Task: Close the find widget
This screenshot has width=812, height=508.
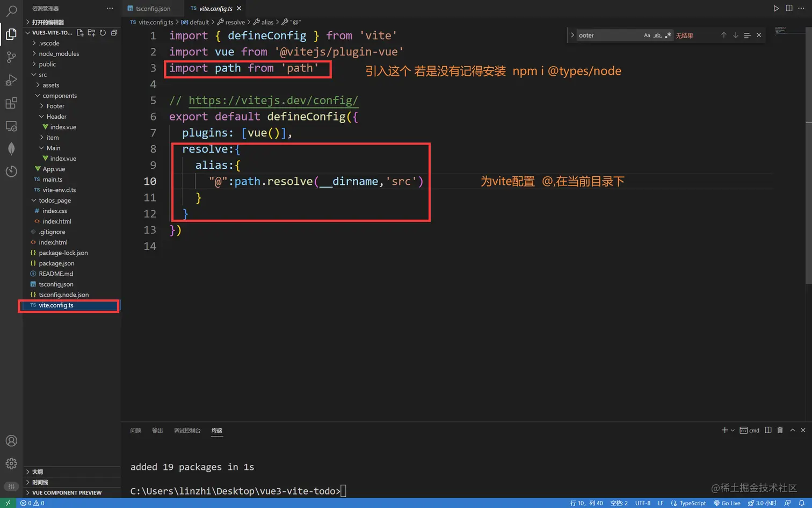Action: point(759,35)
